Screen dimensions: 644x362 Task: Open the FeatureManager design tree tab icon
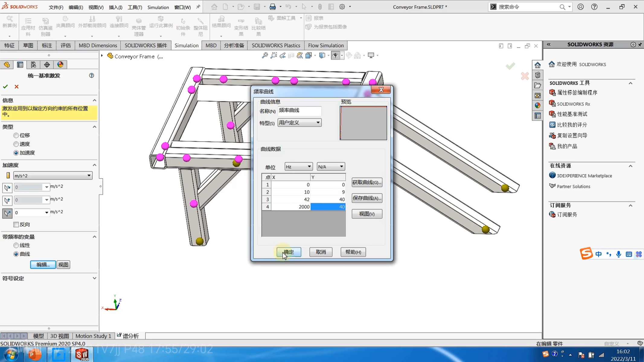[x=7, y=65]
